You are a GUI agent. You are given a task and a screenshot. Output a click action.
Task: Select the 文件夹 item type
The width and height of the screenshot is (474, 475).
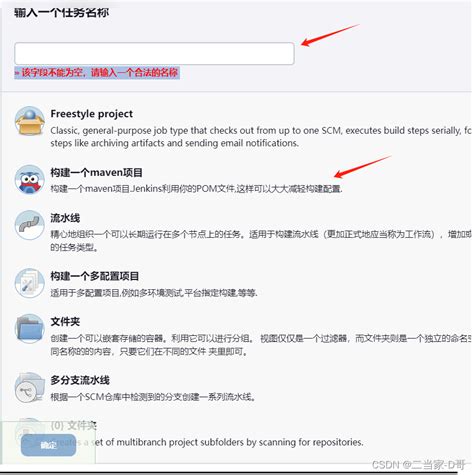[65, 322]
